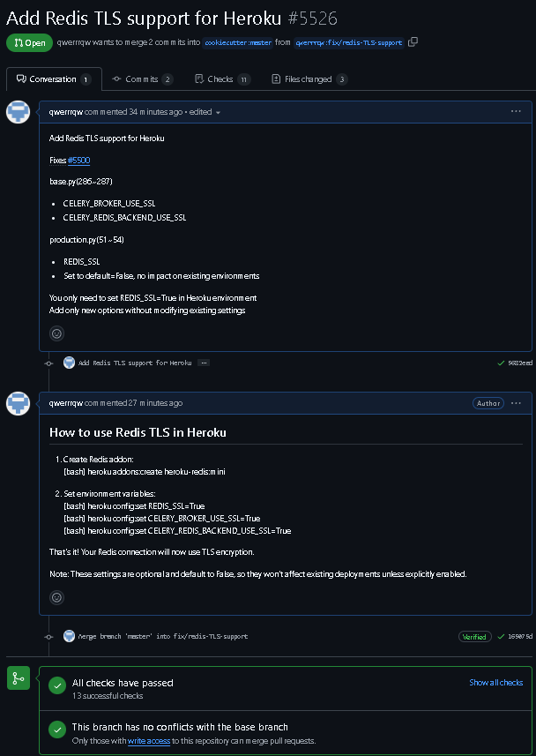This screenshot has height=756, width=536.
Task: Click the green merge status git icon
Action: click(18, 678)
